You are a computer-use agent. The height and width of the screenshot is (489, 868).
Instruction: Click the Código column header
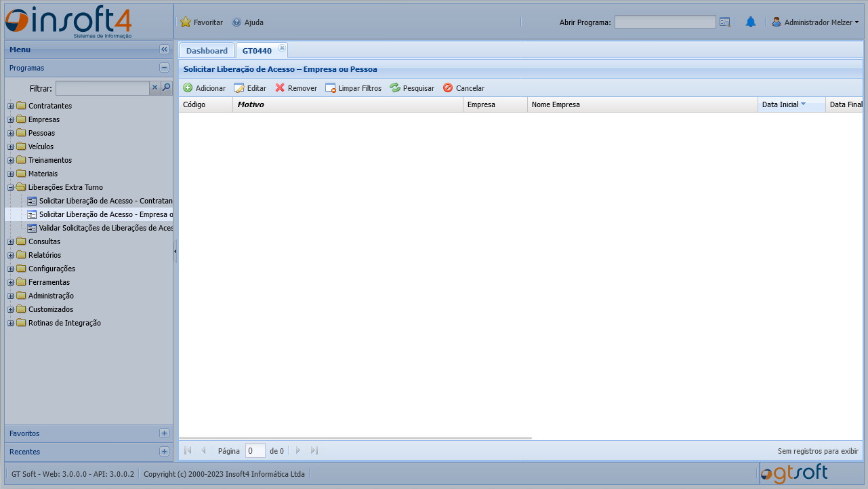click(x=205, y=104)
